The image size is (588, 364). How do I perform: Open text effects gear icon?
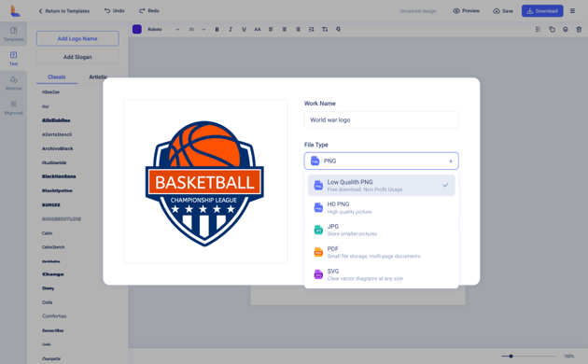[x=338, y=29]
